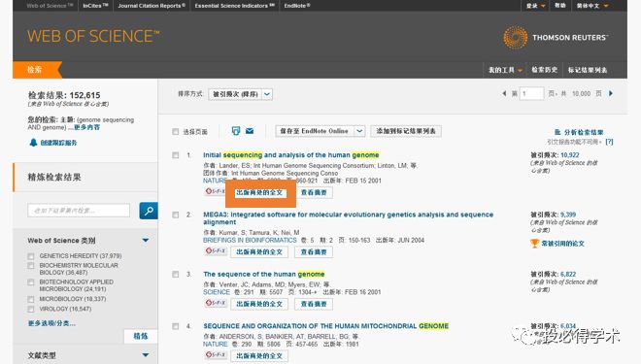This screenshot has height=364, width=641.
Task: Check BIOCHEMISTRY MOLECULAR BIOLOGY filter
Action: [31, 266]
